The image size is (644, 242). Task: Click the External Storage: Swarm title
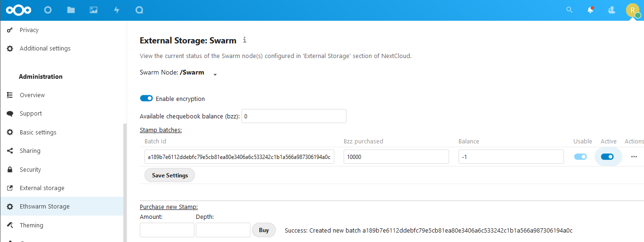pyautogui.click(x=188, y=41)
